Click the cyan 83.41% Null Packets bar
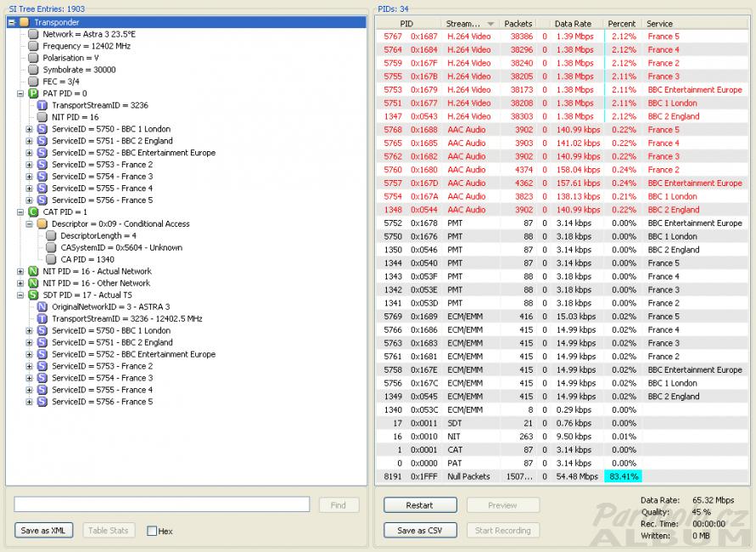Image resolution: width=756 pixels, height=552 pixels. pos(623,476)
